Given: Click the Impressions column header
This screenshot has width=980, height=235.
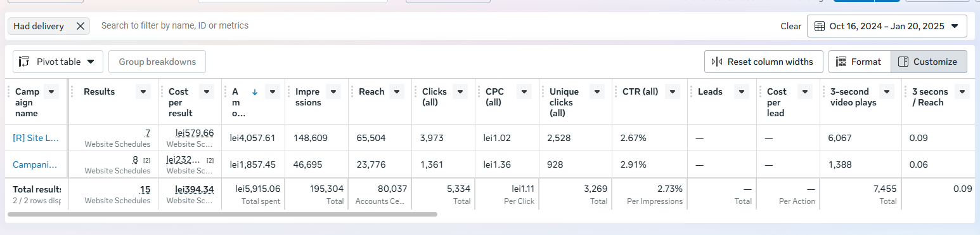Looking at the screenshot, I should pyautogui.click(x=307, y=97).
